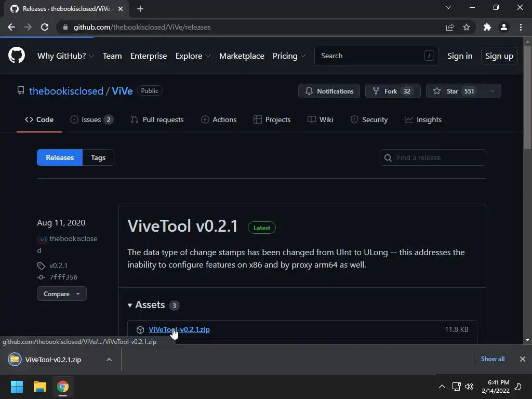Open the Enterprise nav link
Image resolution: width=532 pixels, height=399 pixels.
[149, 56]
